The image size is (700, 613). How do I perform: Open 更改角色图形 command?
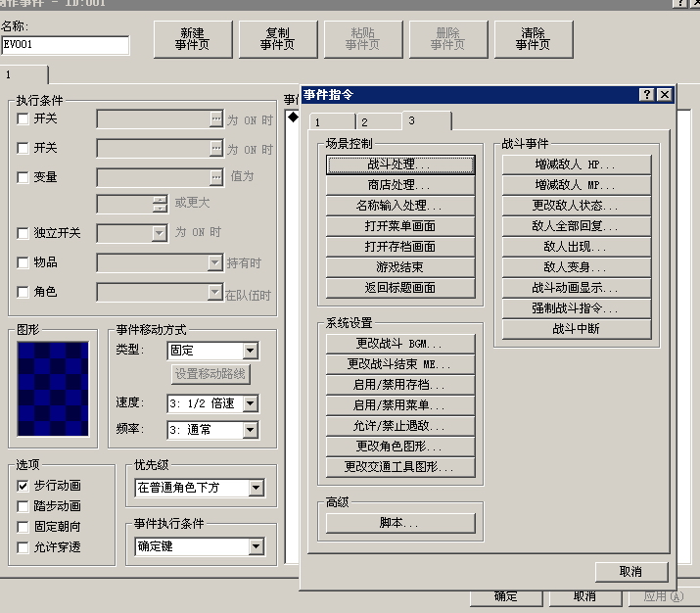tap(400, 447)
